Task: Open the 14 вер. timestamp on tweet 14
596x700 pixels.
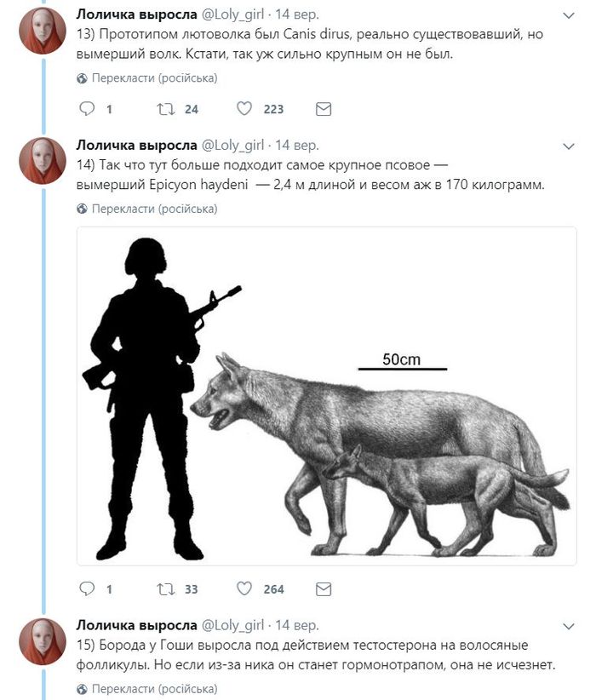Action: click(x=297, y=145)
